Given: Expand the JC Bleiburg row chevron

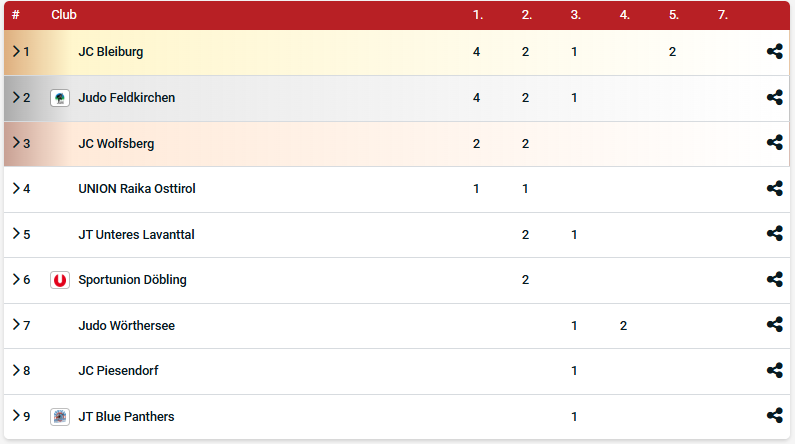Looking at the screenshot, I should pyautogui.click(x=16, y=52).
